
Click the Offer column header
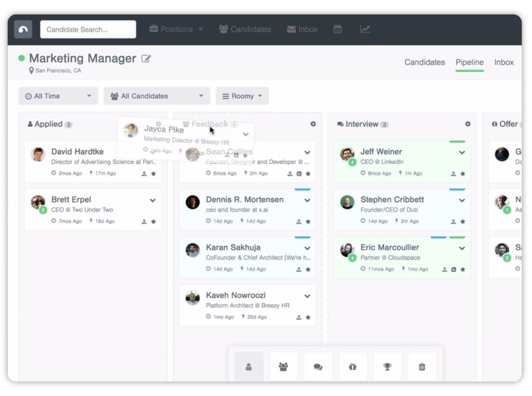[x=505, y=124]
